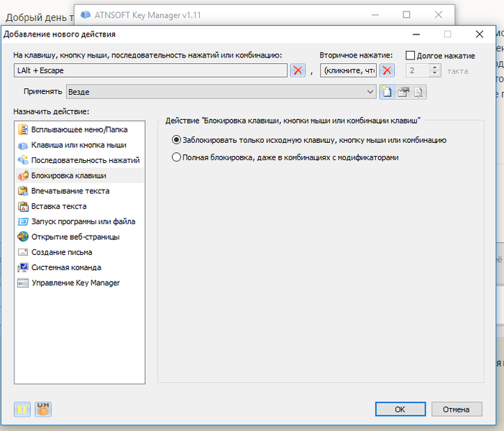This screenshot has height=431, width=504.
Task: Click the orange UM icon at bottom left
Action: [x=43, y=409]
